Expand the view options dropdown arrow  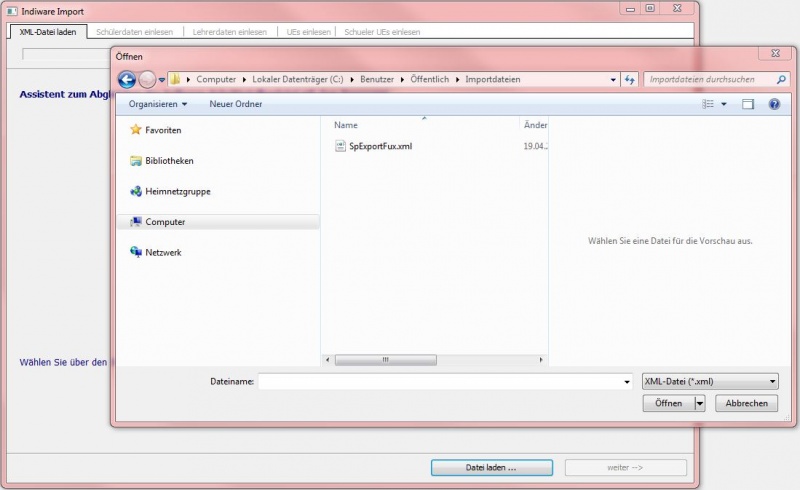pos(723,104)
